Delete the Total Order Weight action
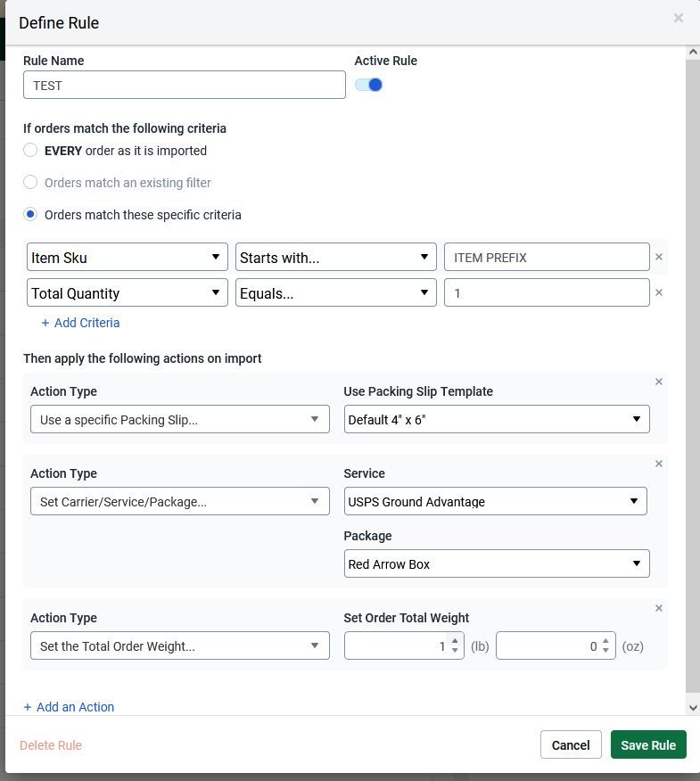700x781 pixels. click(x=659, y=608)
